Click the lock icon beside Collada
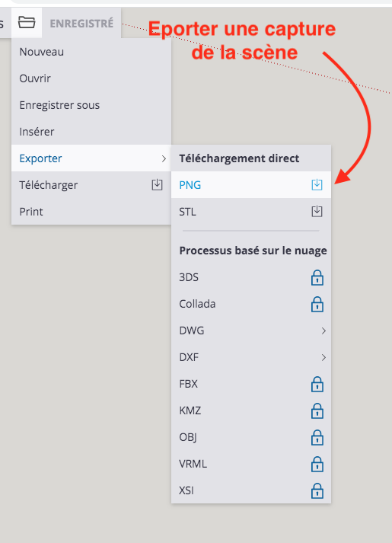The width and height of the screenshot is (392, 543). pyautogui.click(x=317, y=305)
